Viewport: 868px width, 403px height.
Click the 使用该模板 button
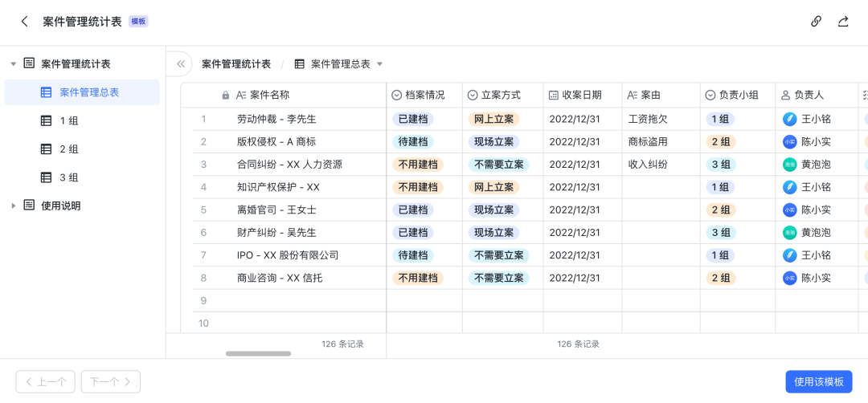point(818,382)
